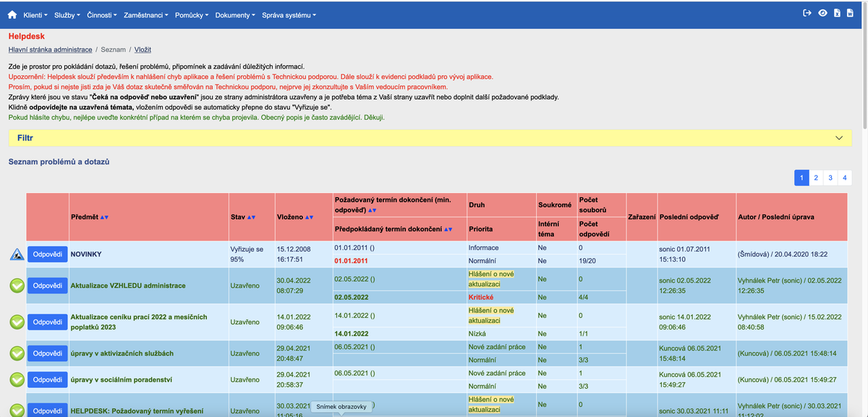The height and width of the screenshot is (417, 868).
Task: Follow the Vložit breadcrumb link
Action: pos(142,50)
